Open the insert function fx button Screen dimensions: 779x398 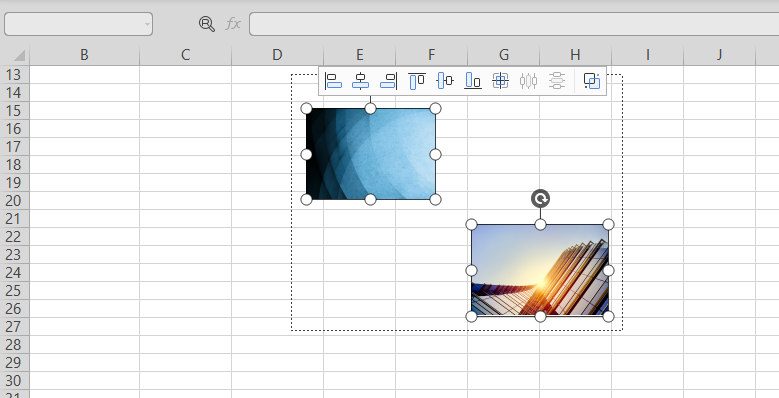click(x=233, y=24)
